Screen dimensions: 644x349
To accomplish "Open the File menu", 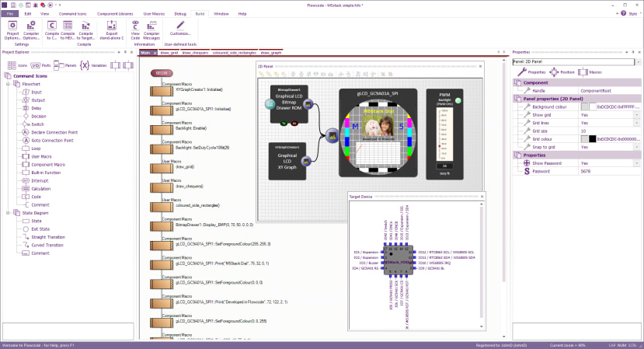I will (x=10, y=13).
